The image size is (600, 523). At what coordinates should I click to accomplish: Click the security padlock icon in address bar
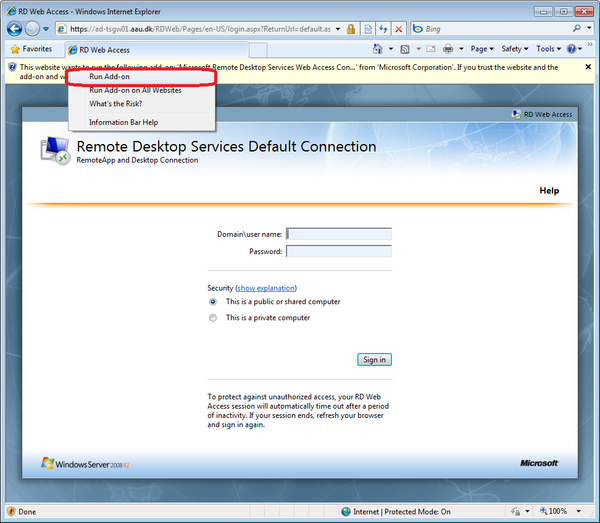[352, 29]
